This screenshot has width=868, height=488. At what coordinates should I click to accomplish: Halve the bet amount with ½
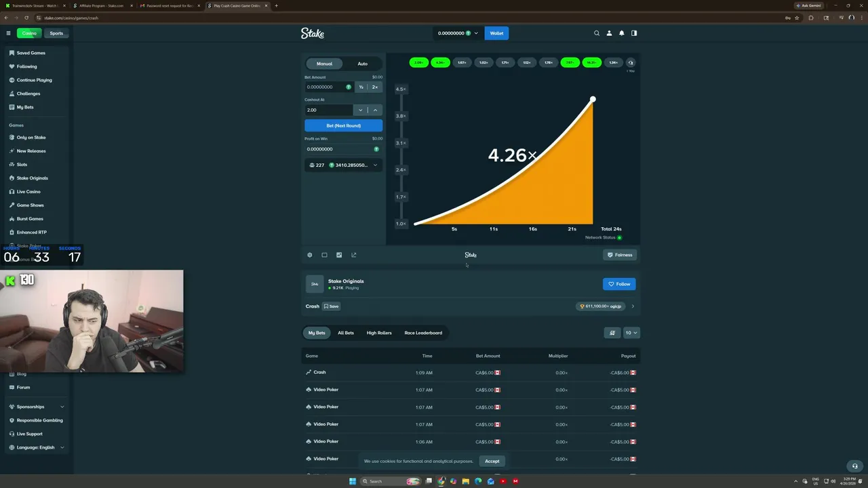[361, 87]
